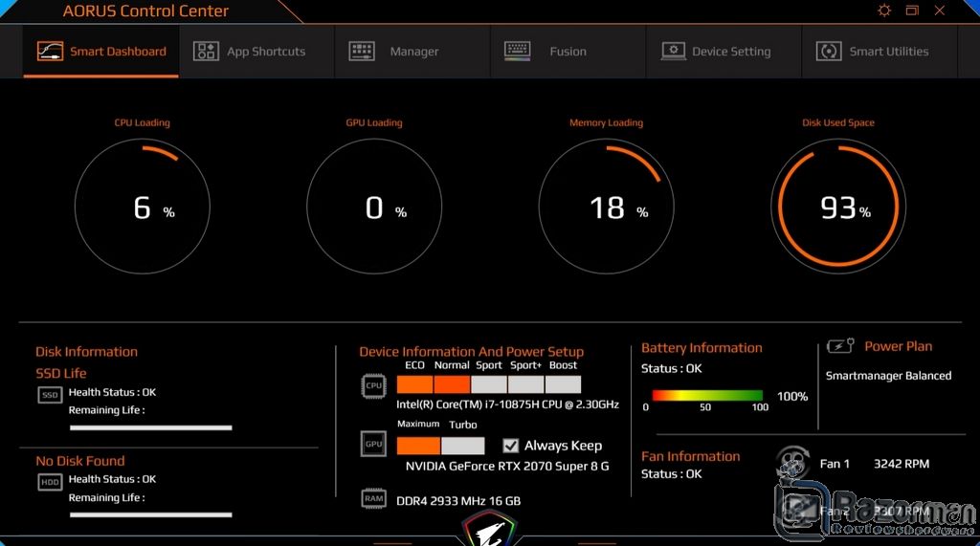The height and width of the screenshot is (546, 980).
Task: Click the settings gear in title bar
Action: [x=883, y=11]
